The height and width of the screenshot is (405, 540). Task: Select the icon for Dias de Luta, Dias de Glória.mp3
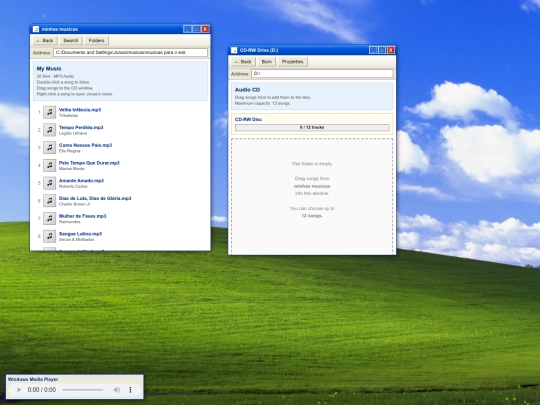coord(50,201)
